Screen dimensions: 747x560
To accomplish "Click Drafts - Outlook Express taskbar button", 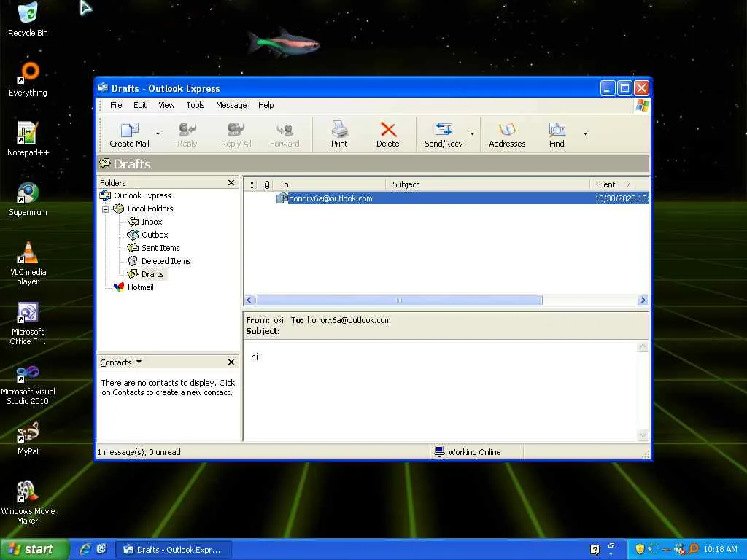I will coord(174,550).
